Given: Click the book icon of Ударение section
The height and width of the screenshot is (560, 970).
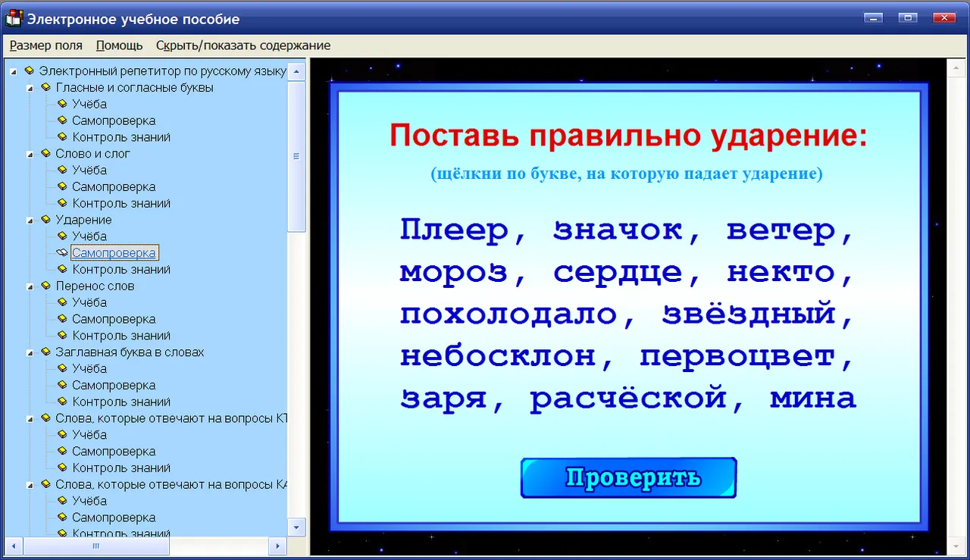Looking at the screenshot, I should coord(45,220).
